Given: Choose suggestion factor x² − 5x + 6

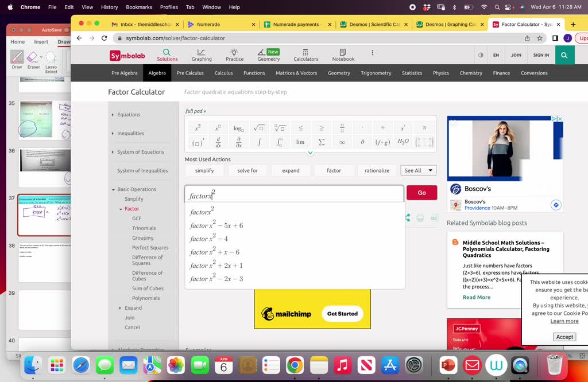Looking at the screenshot, I should pos(216,225).
